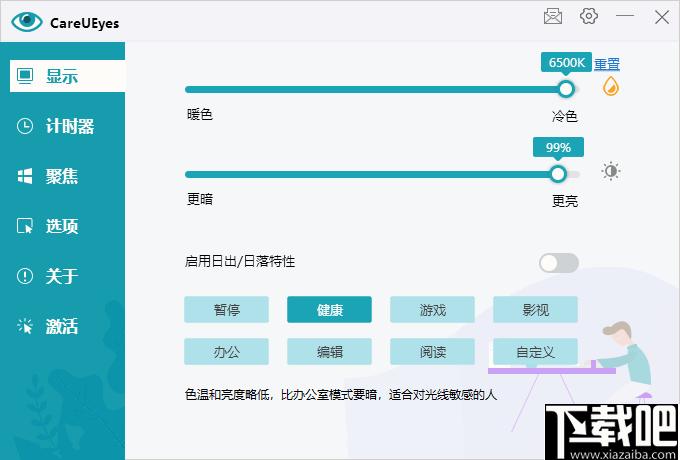
Task: Open settings via the gear icon
Action: tap(588, 16)
